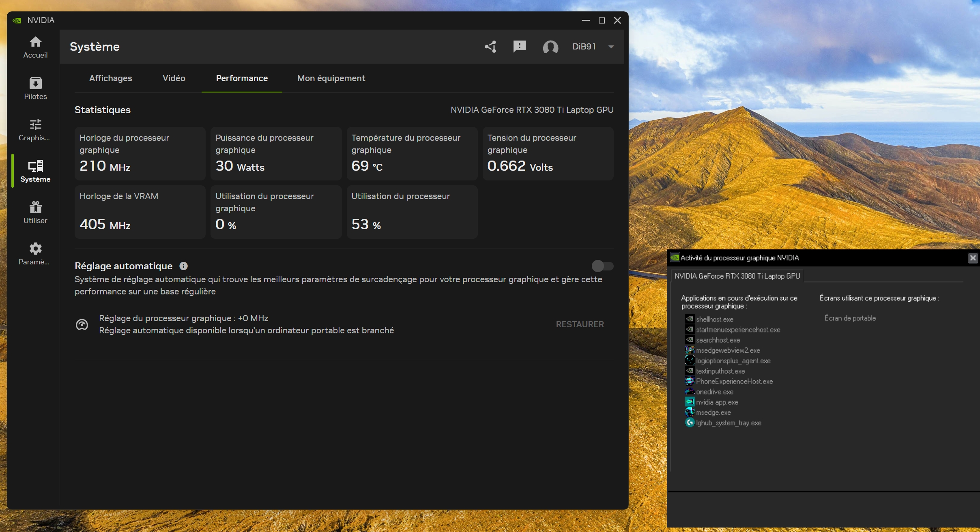Viewport: 980px width, 532px height.
Task: Click the user avatar icon
Action: click(x=550, y=47)
